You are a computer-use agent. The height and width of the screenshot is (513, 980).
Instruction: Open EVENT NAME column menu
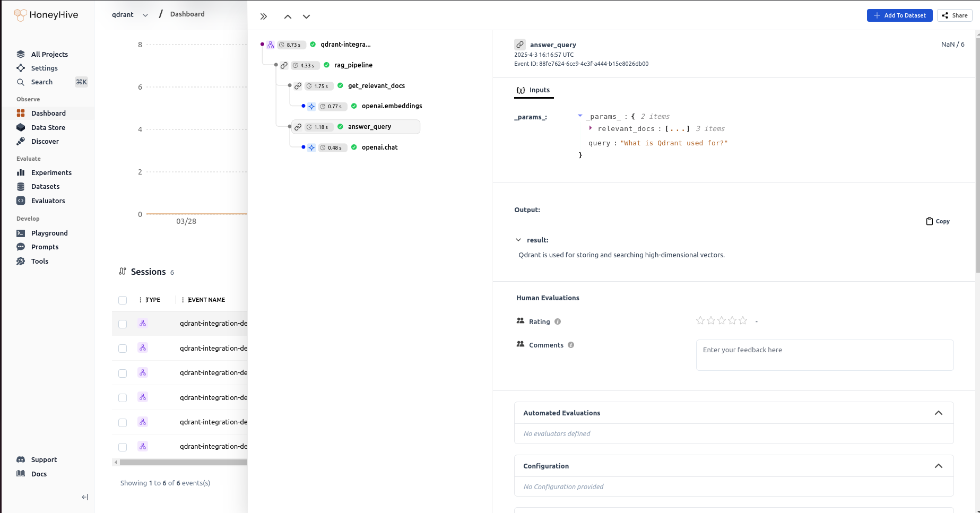click(183, 300)
